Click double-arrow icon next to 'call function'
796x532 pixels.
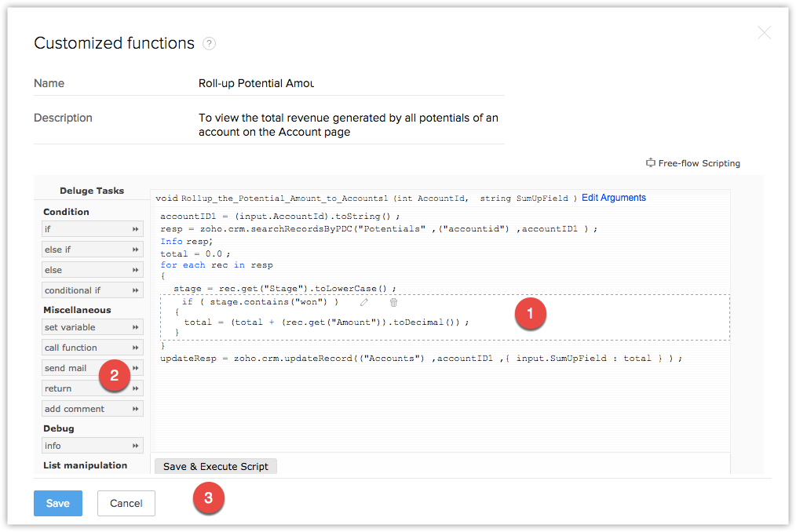coord(136,348)
